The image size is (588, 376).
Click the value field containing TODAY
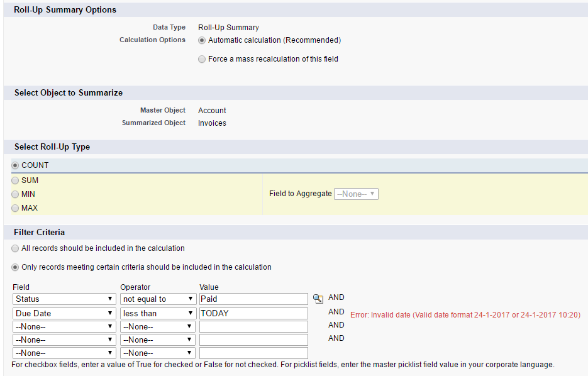point(253,313)
